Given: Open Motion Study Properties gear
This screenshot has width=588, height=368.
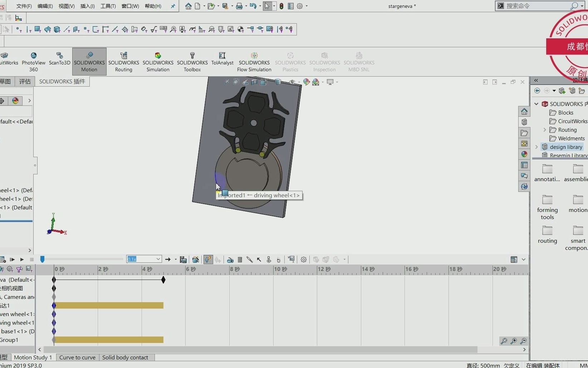Looking at the screenshot, I should [304, 259].
